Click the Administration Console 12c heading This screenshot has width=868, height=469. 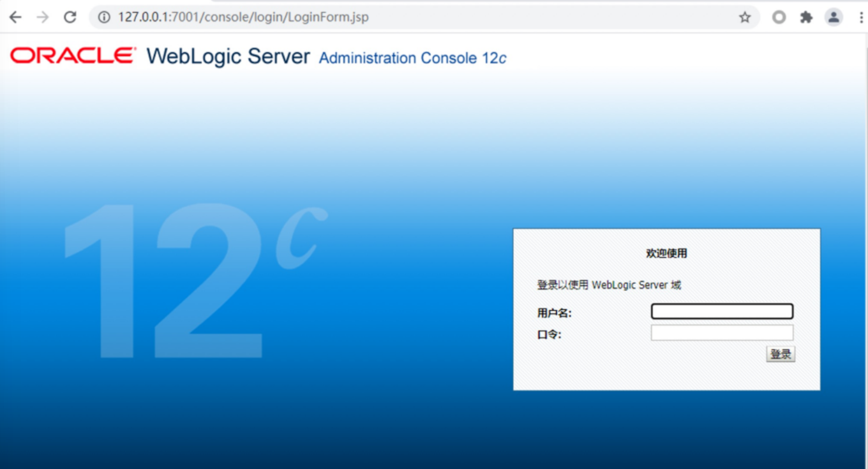(x=412, y=58)
